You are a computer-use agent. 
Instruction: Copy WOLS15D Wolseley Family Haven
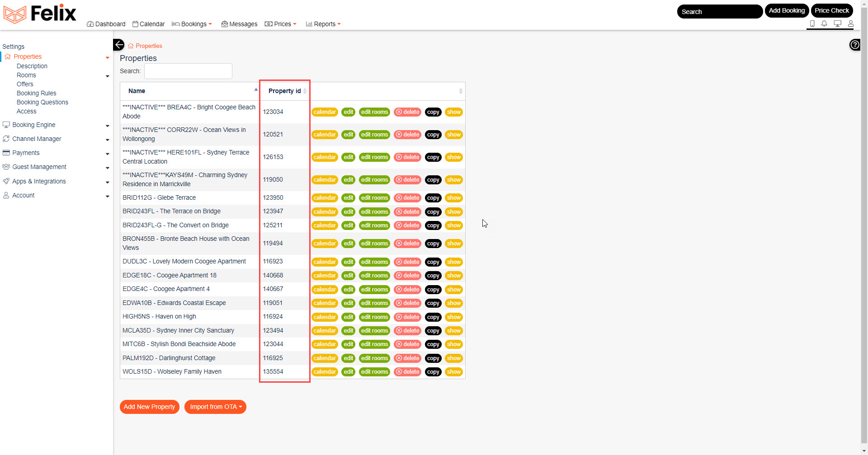click(433, 372)
